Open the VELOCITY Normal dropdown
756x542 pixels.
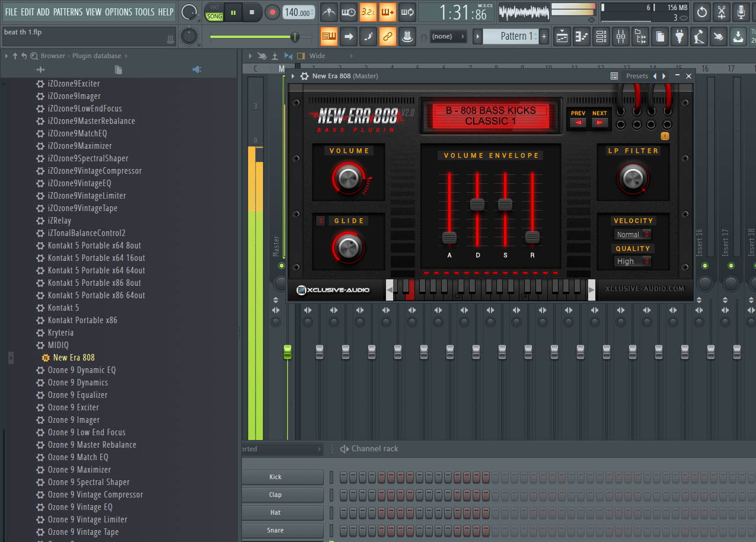point(633,235)
